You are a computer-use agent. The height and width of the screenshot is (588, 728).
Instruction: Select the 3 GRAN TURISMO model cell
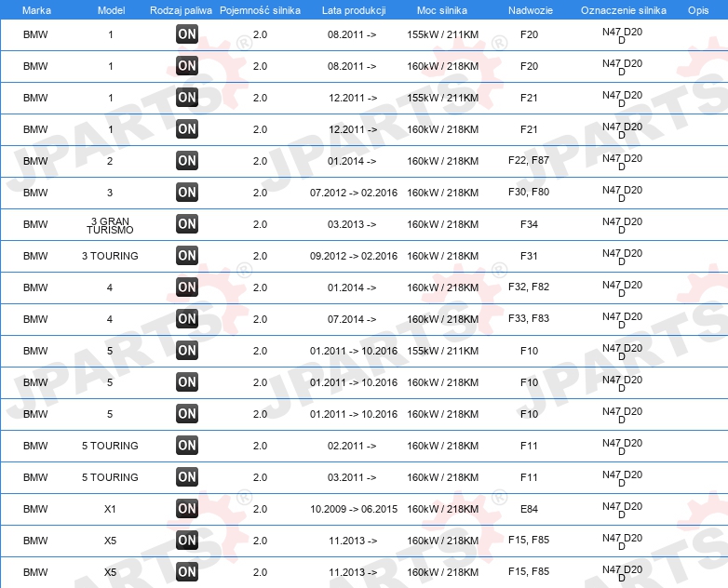click(x=110, y=225)
